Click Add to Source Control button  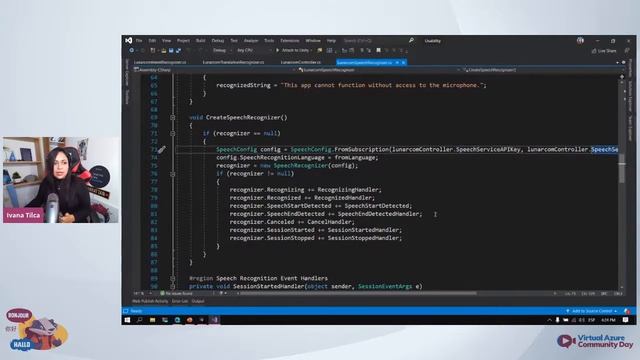pos(591,311)
